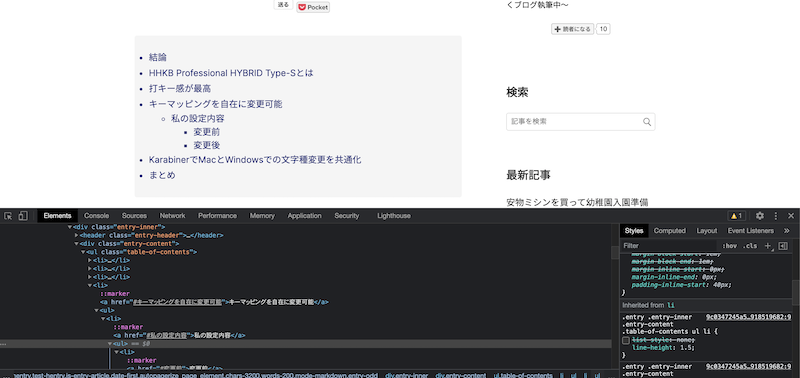Open the Layout pane tab
Viewport: 800px width, 378px height.
pyautogui.click(x=707, y=231)
